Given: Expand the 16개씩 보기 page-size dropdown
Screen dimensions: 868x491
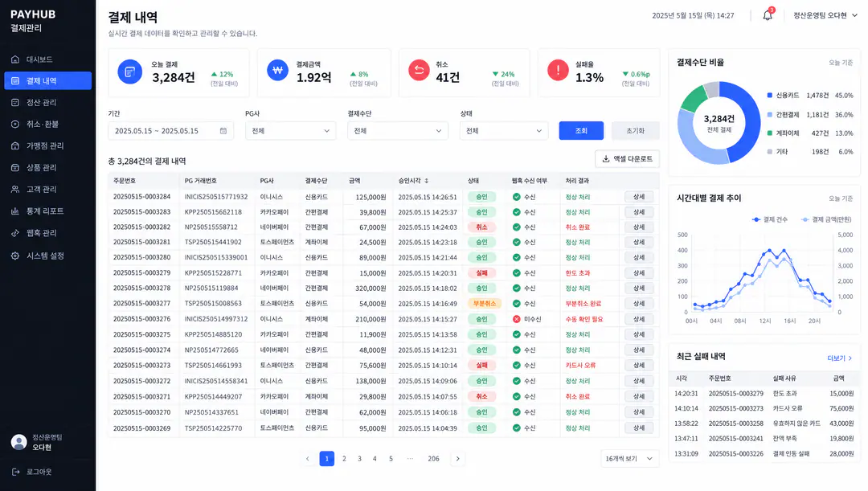Looking at the screenshot, I should (x=630, y=458).
